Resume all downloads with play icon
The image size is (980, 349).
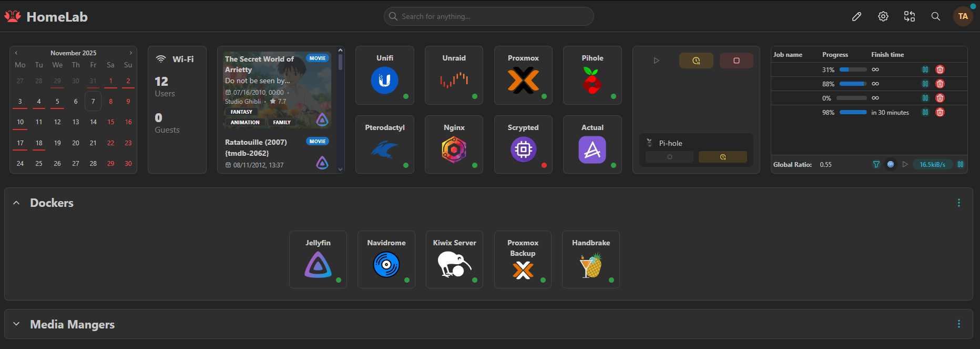click(x=905, y=164)
